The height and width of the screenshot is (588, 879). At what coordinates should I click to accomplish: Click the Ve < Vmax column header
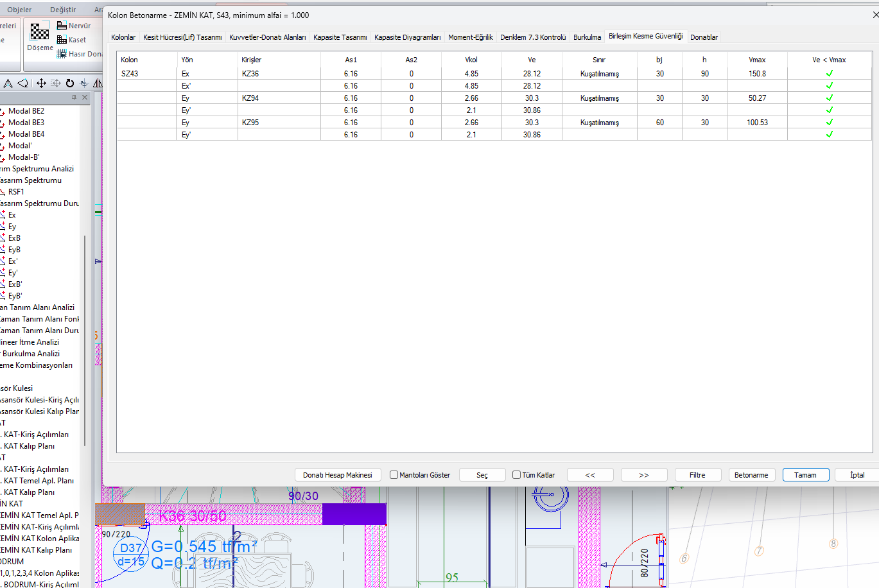[829, 60]
